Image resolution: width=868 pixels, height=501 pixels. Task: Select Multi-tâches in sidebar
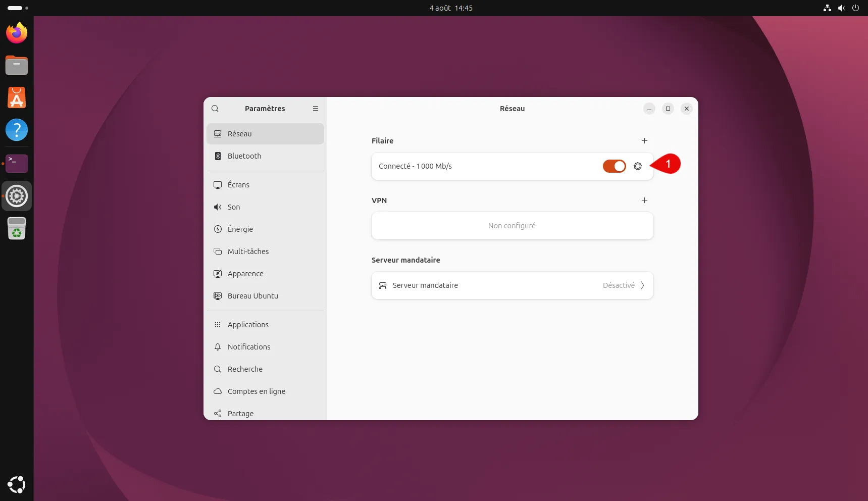tap(265, 252)
